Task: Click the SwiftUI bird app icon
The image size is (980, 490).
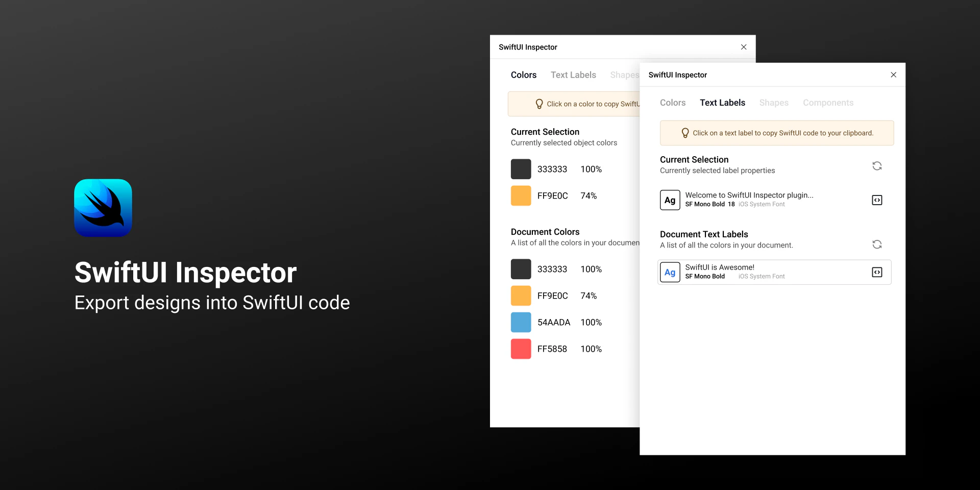Action: (103, 208)
